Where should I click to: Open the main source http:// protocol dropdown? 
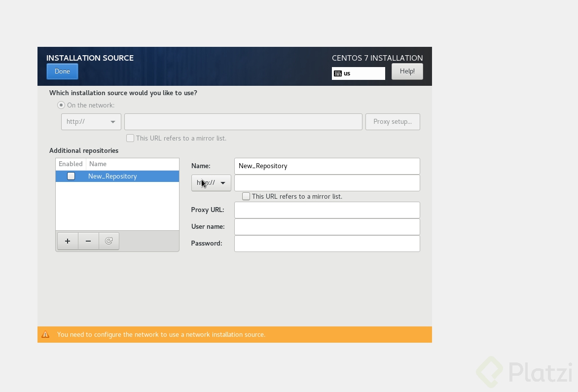(91, 122)
